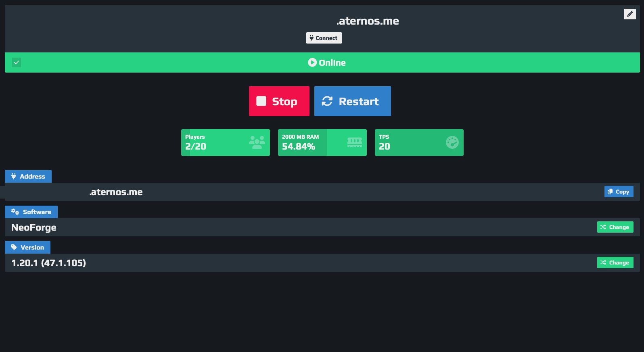Open the 2000 MB RAM usage card
644x352 pixels.
pos(322,142)
